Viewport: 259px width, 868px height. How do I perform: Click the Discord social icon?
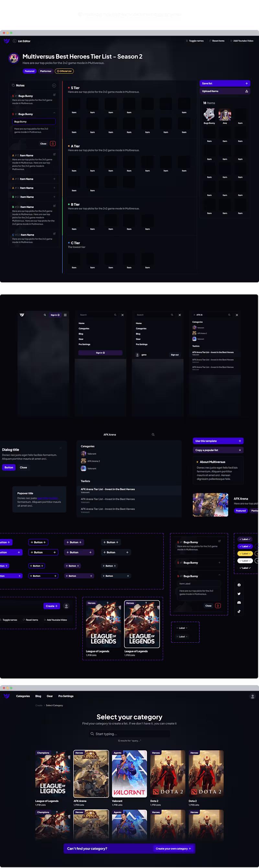click(x=239, y=602)
